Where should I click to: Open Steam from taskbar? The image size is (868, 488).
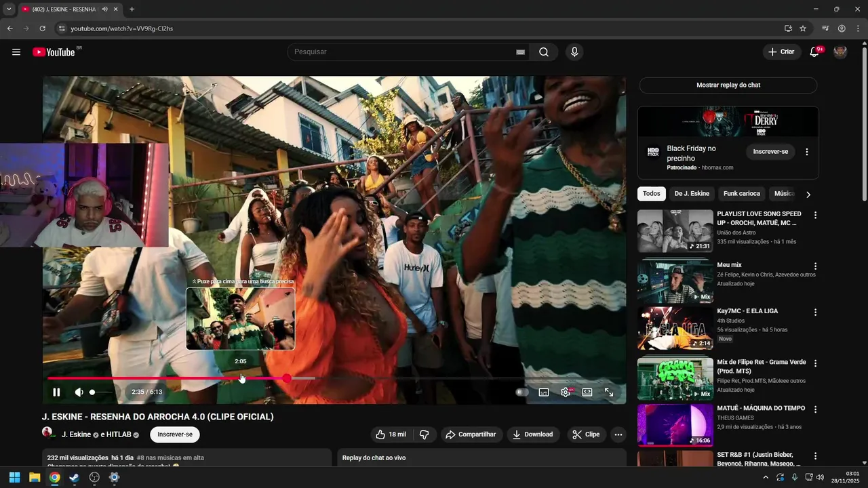point(75,477)
